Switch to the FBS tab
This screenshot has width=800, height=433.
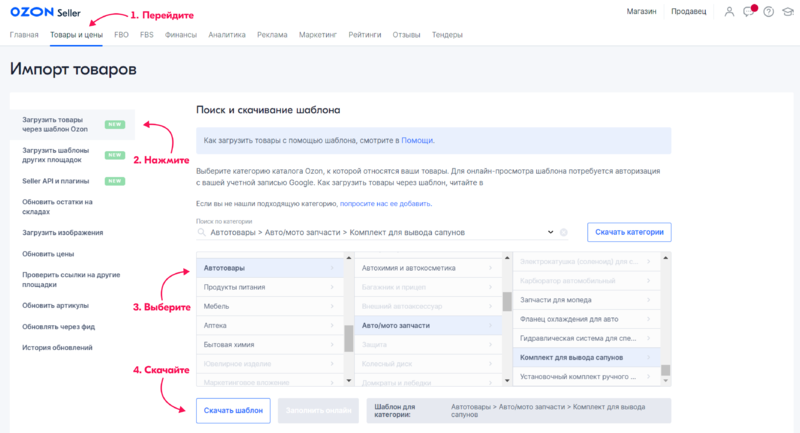(146, 35)
